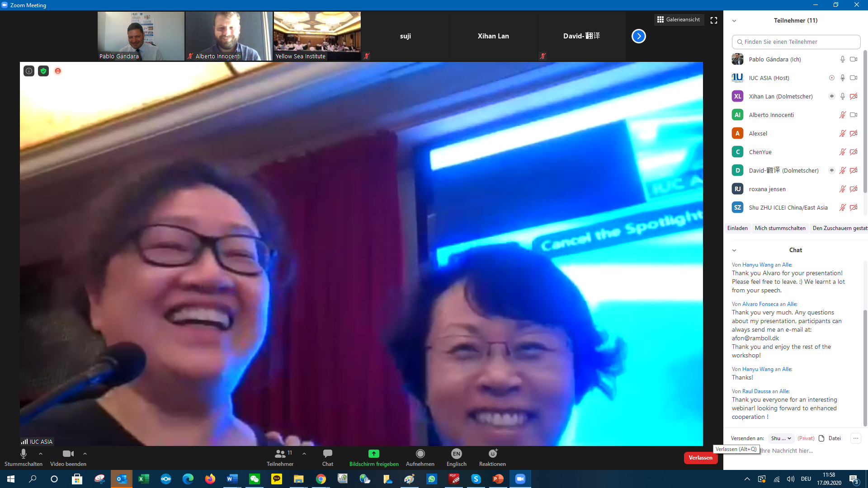Open the Aufnehmen record icon

click(420, 454)
